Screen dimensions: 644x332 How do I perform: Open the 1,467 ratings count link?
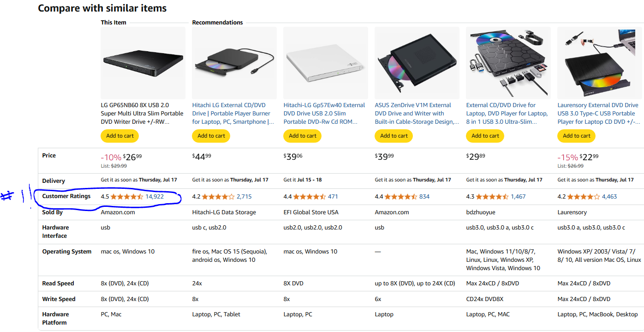518,197
